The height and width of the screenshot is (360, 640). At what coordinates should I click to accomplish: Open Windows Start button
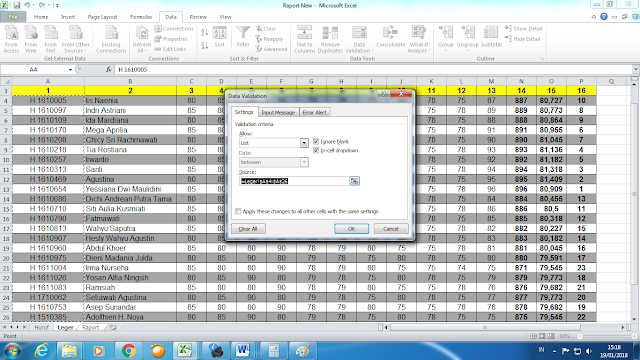tap(12, 351)
